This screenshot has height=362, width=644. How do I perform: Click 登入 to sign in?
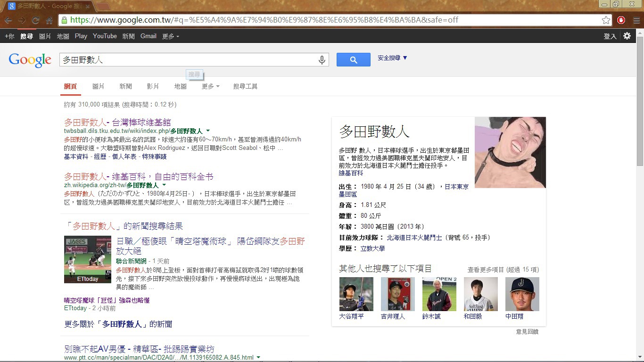pos(610,36)
